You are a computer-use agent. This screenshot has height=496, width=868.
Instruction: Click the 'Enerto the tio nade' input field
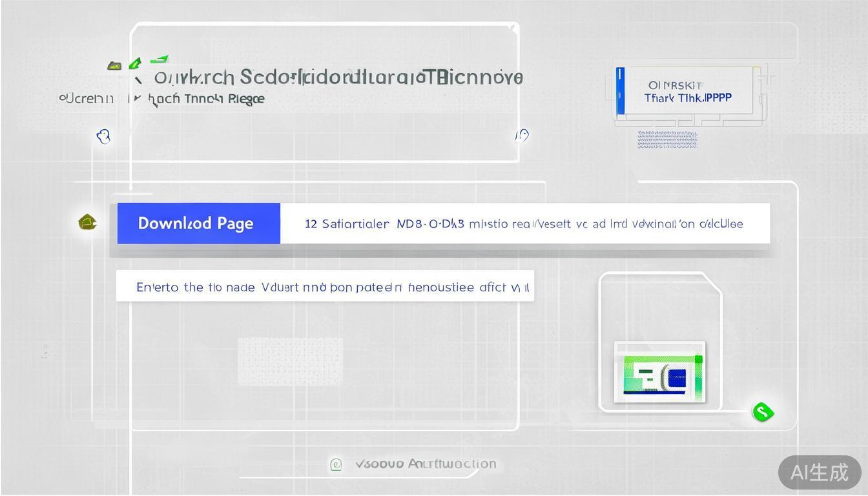pyautogui.click(x=325, y=286)
